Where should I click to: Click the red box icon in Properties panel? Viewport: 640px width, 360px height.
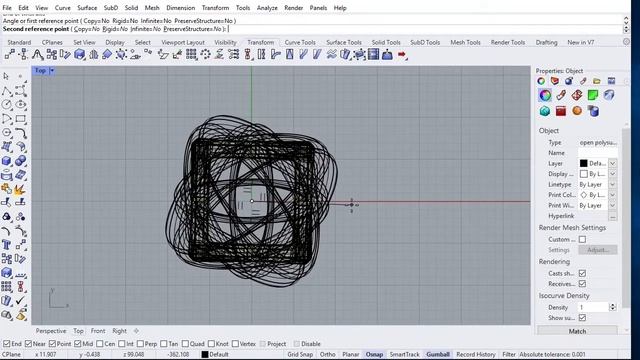561,111
